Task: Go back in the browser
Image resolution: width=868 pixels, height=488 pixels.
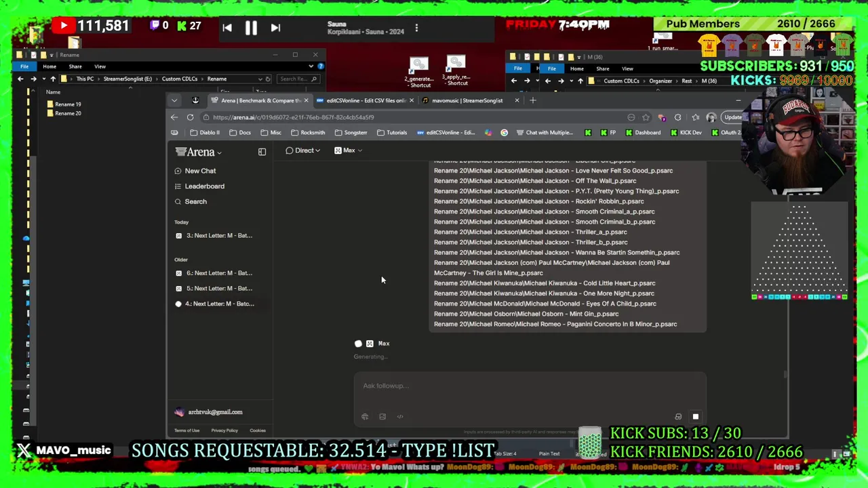Action: tap(174, 117)
